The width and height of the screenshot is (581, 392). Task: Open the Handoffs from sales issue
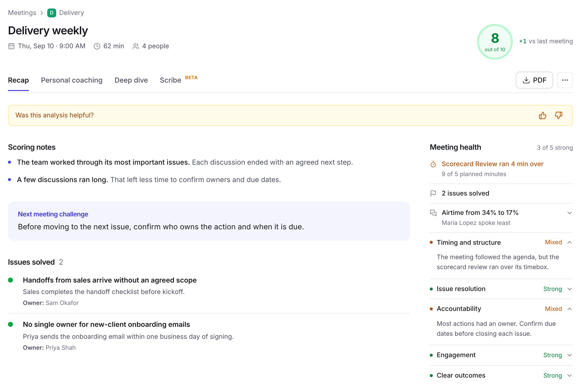109,280
